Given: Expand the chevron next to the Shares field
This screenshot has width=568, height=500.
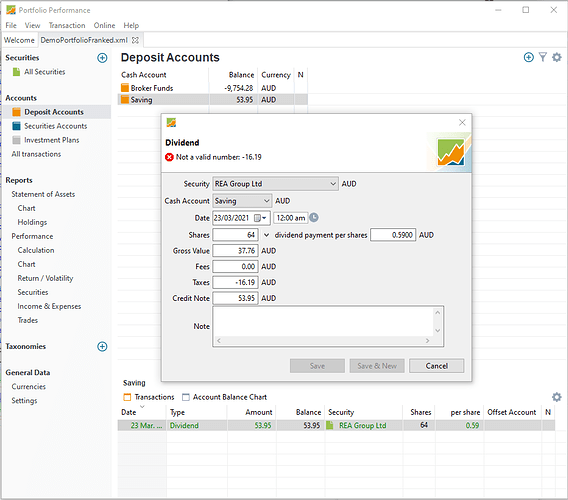Looking at the screenshot, I should [266, 235].
